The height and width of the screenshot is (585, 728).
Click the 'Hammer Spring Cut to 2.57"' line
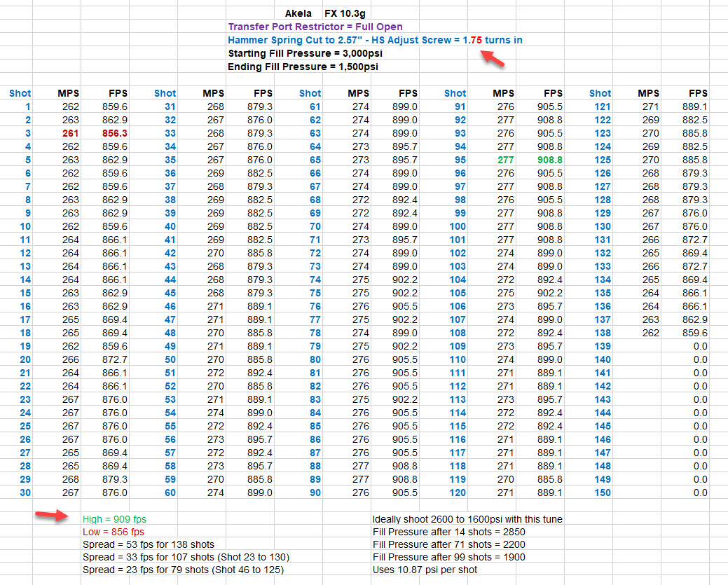tap(375, 40)
